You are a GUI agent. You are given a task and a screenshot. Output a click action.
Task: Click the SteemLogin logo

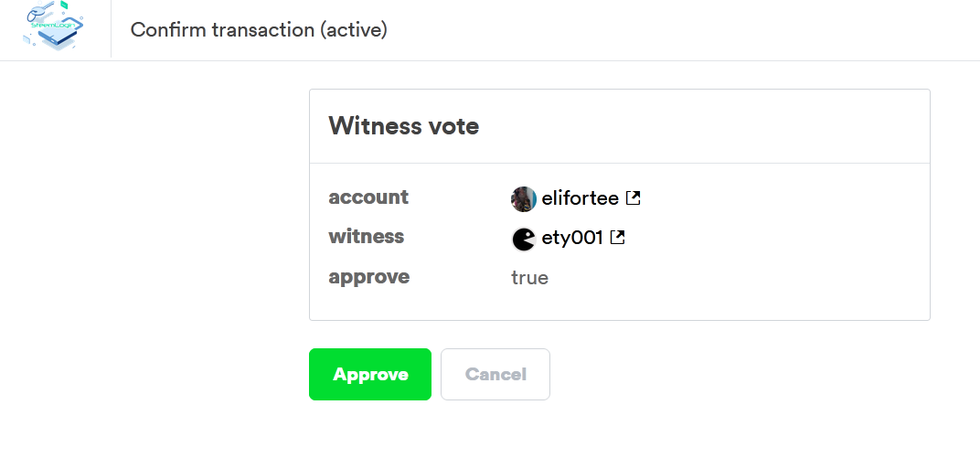tap(55, 28)
